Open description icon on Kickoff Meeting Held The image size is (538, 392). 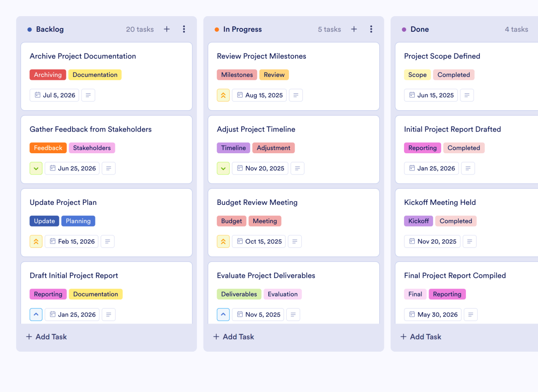[x=469, y=241]
